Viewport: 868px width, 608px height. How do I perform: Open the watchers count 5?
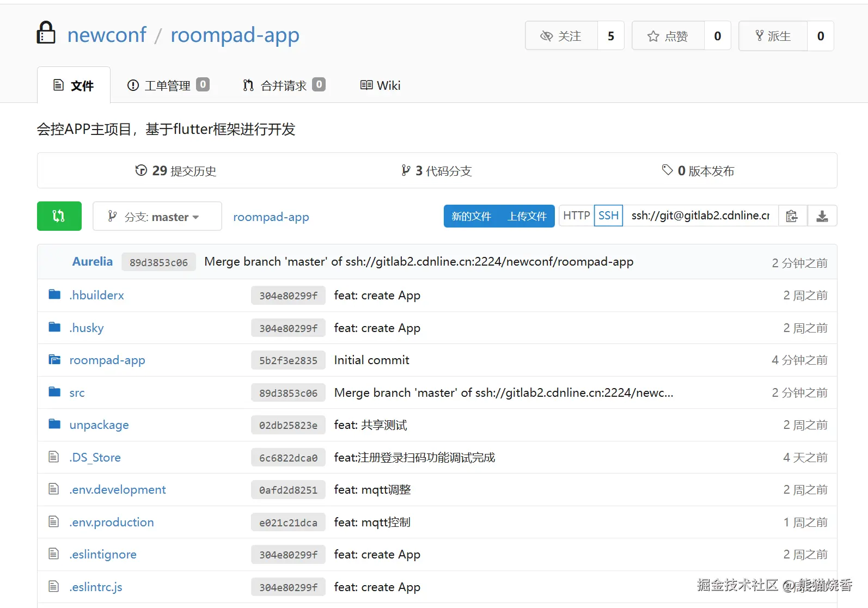(611, 36)
